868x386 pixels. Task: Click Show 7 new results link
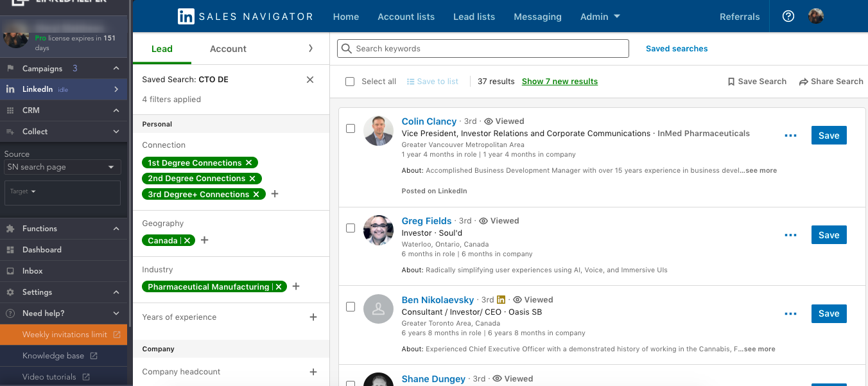click(560, 82)
